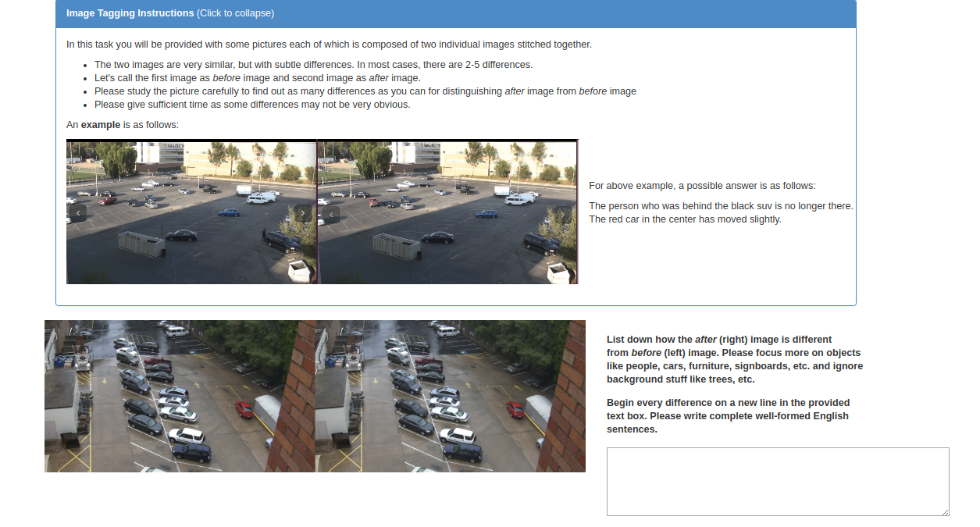The image size is (980, 527).
Task: Focus the differences answer text box
Action: coord(778,482)
